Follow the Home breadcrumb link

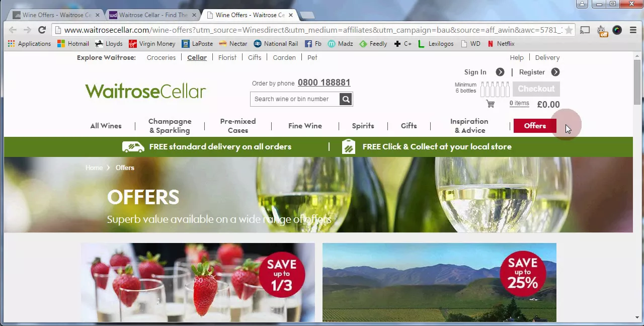pos(94,168)
